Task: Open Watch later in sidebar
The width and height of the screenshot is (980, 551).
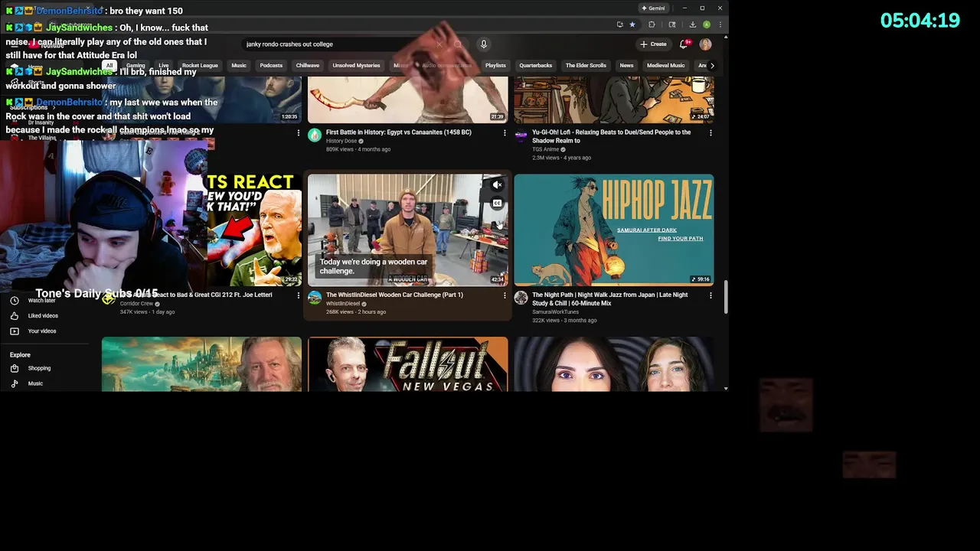Action: (41, 301)
